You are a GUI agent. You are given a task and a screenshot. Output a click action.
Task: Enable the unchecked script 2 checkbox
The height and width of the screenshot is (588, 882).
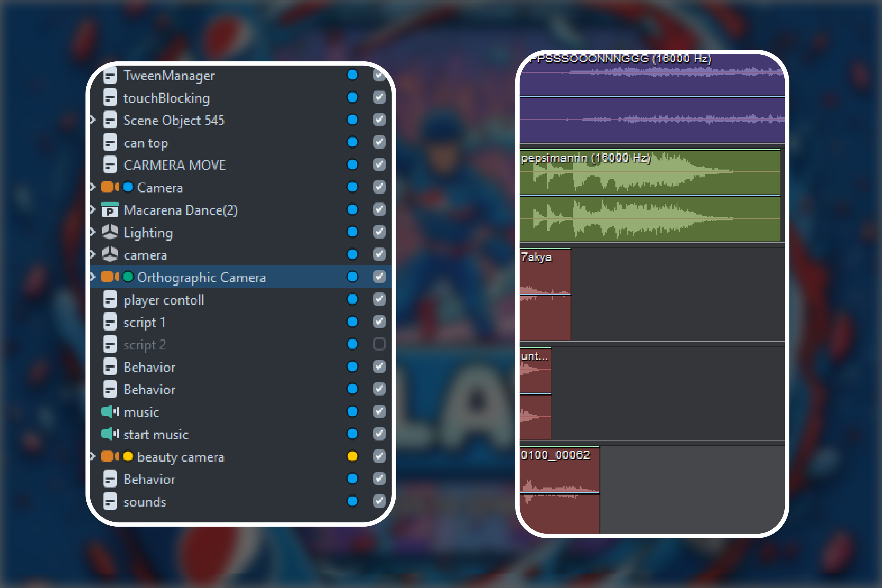(x=379, y=344)
